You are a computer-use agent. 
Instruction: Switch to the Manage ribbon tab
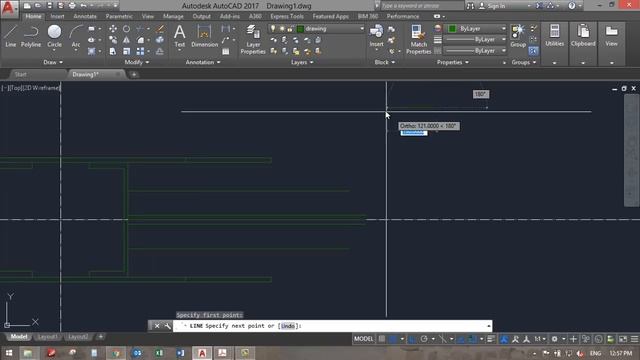pos(173,16)
